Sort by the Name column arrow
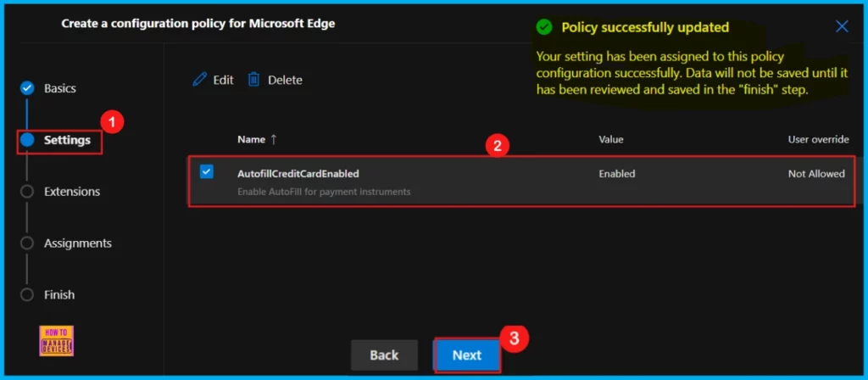 273,140
